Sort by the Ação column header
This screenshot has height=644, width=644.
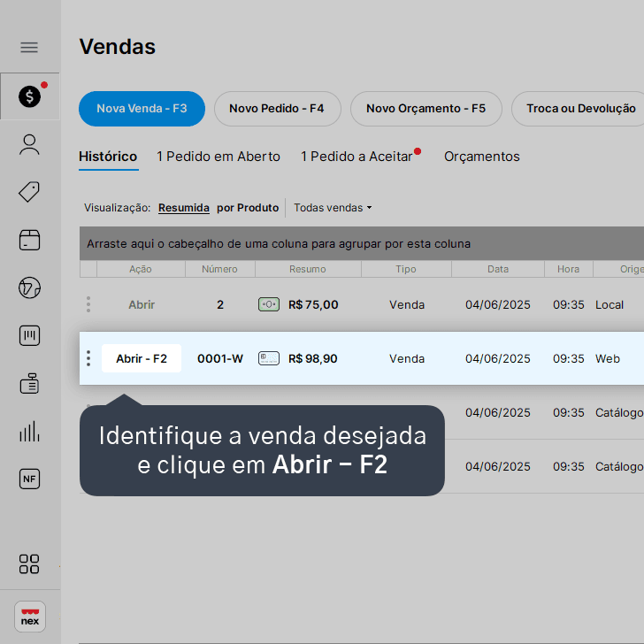[x=141, y=269]
